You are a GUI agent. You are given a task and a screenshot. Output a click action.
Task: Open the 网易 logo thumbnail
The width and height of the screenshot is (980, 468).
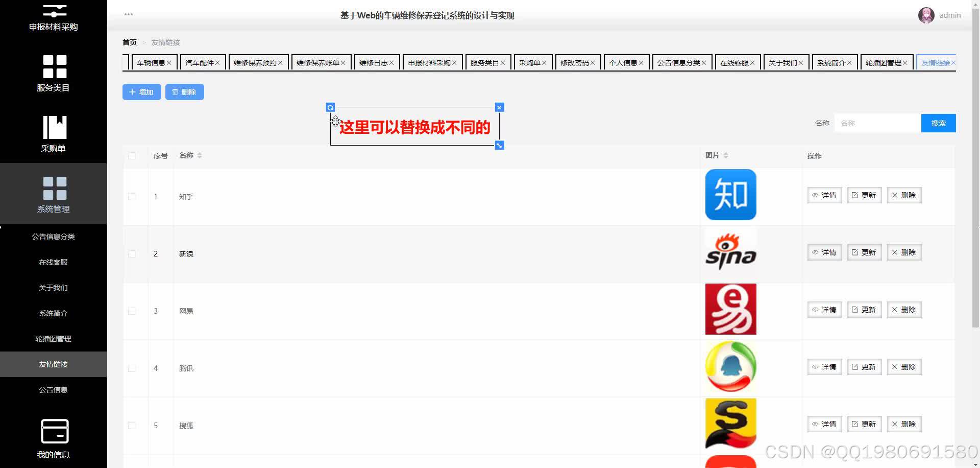pyautogui.click(x=731, y=309)
